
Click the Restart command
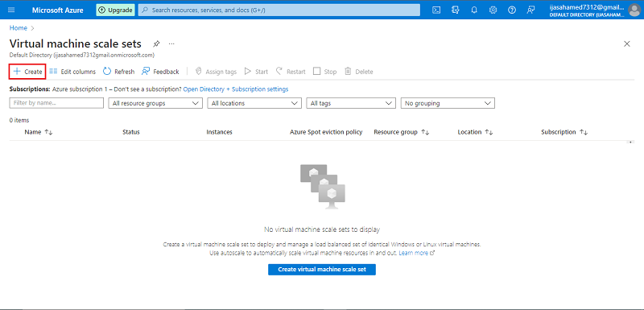point(291,72)
